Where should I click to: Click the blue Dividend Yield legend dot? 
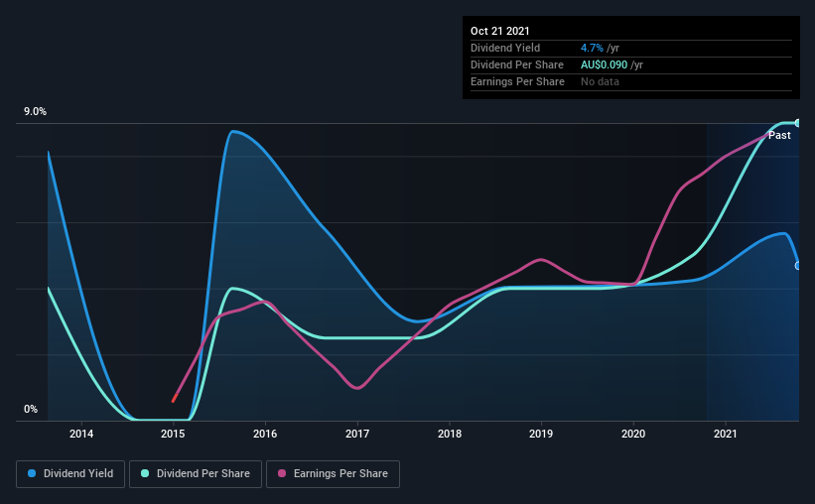[32, 473]
